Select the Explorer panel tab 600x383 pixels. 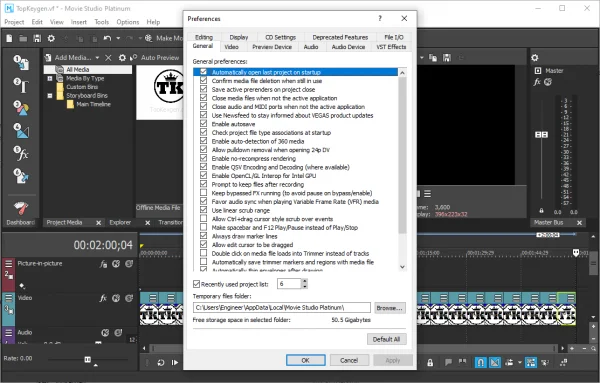[x=120, y=222]
